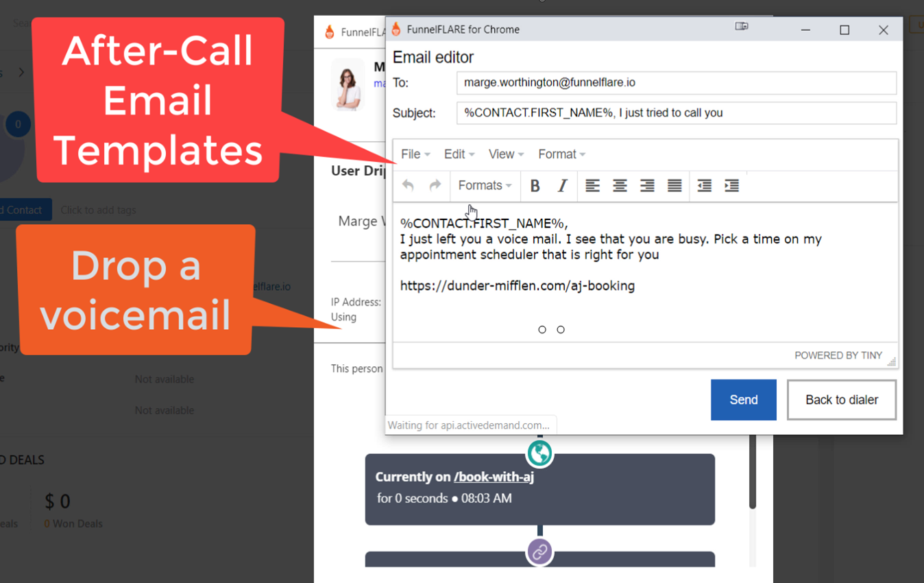The width and height of the screenshot is (924, 583).
Task: Click the blue Contact button in the background page
Action: coord(25,210)
